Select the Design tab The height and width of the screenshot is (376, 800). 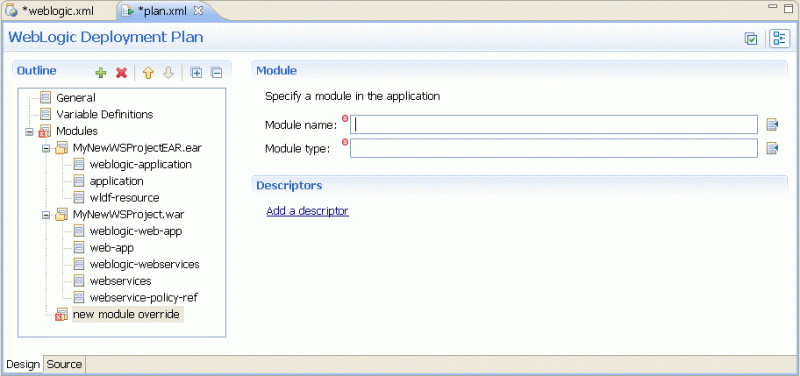[23, 364]
